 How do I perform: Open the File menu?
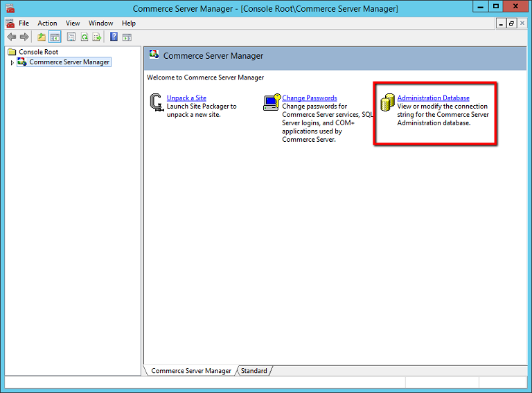tap(24, 23)
